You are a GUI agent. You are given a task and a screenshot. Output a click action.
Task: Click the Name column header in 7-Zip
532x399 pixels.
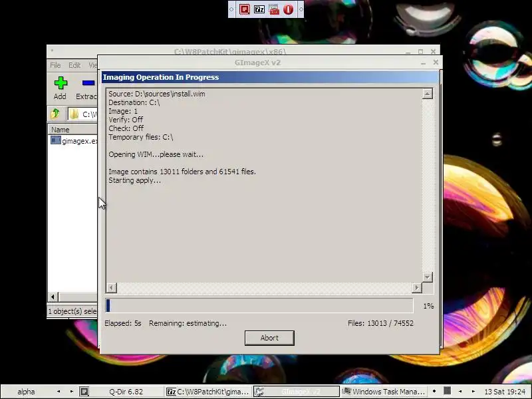pyautogui.click(x=72, y=129)
